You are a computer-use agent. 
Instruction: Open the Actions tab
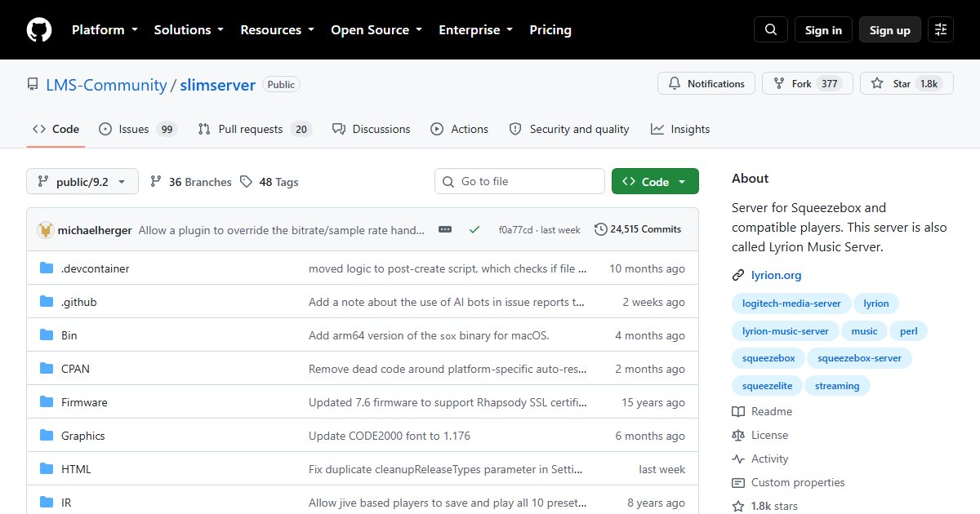pos(459,129)
